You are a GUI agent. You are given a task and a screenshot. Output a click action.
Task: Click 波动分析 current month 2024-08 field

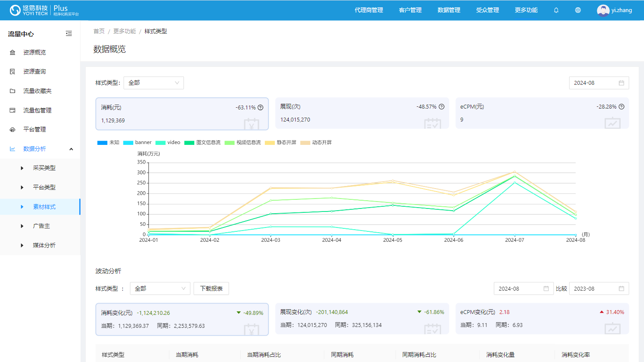[524, 289]
